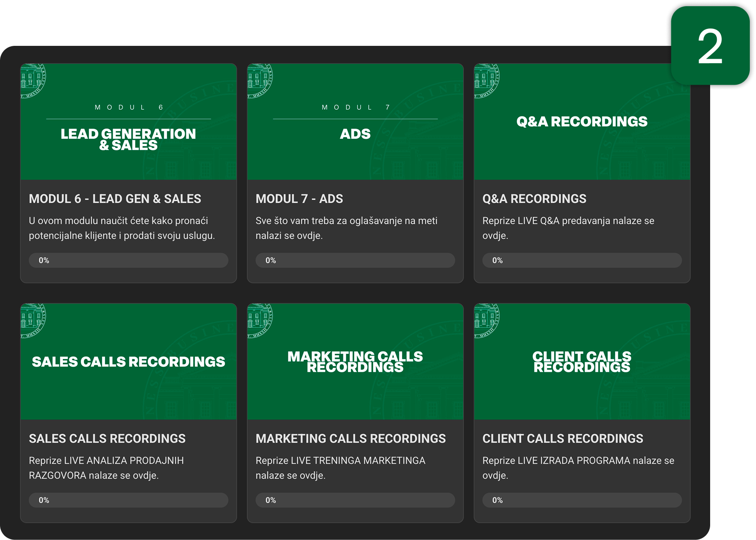
Task: Open the Q&A Recordings green thumbnail
Action: (582, 121)
